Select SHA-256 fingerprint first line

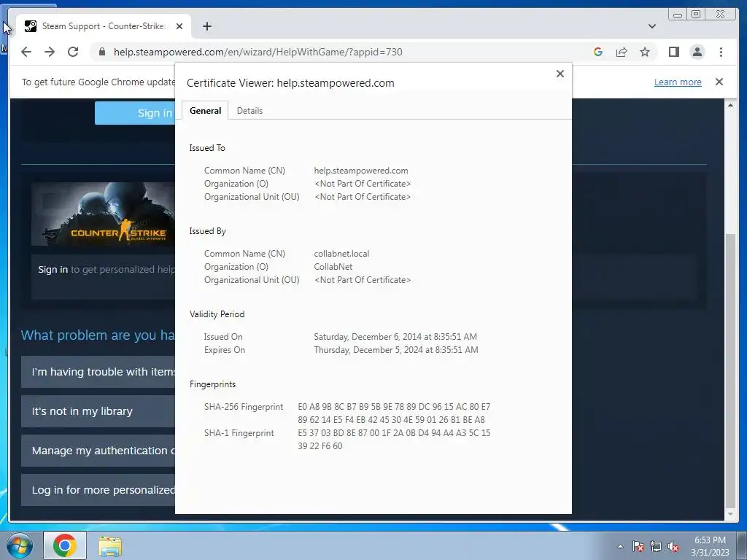coord(394,407)
